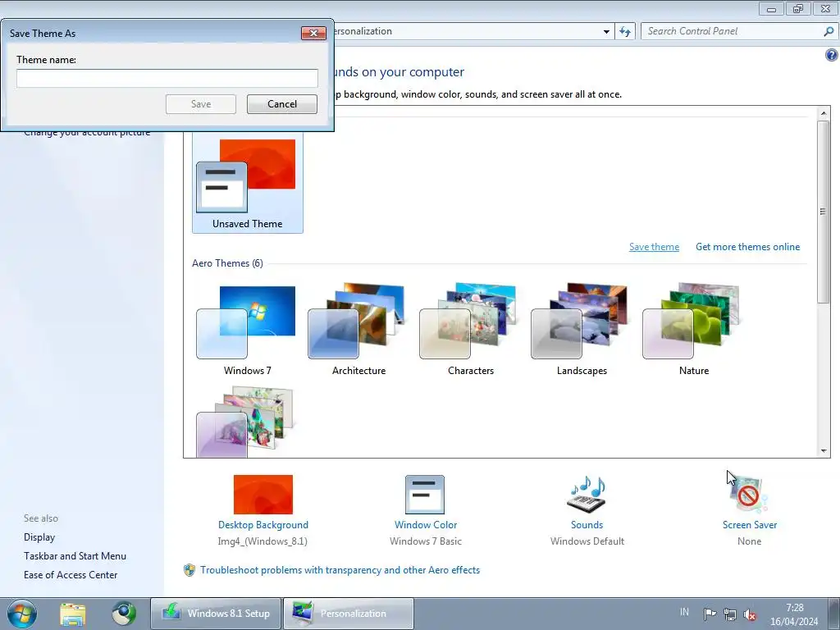Click theme list scroll down arrow
840x630 pixels.
click(x=824, y=451)
